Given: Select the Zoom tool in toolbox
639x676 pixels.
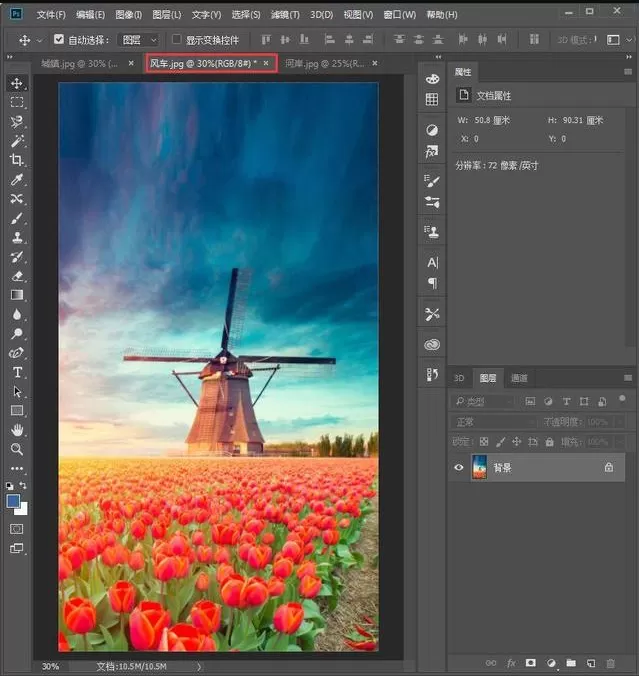Looking at the screenshot, I should (17, 449).
